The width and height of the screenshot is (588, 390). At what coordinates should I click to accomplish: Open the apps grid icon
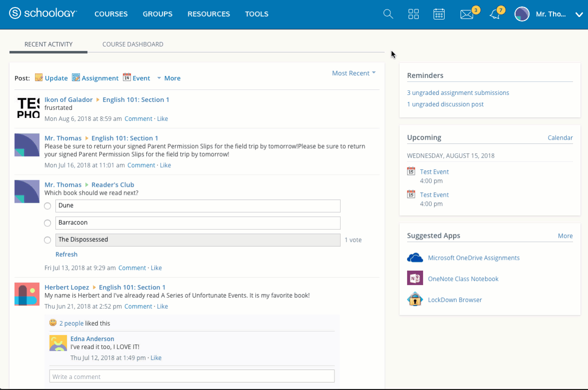(414, 14)
